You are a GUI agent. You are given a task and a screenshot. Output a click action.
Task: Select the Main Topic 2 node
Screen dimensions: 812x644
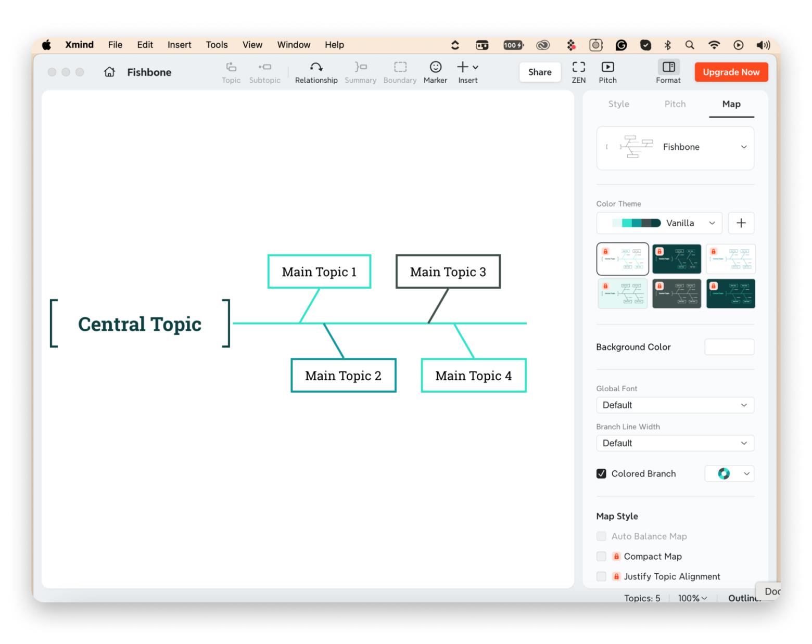click(344, 376)
